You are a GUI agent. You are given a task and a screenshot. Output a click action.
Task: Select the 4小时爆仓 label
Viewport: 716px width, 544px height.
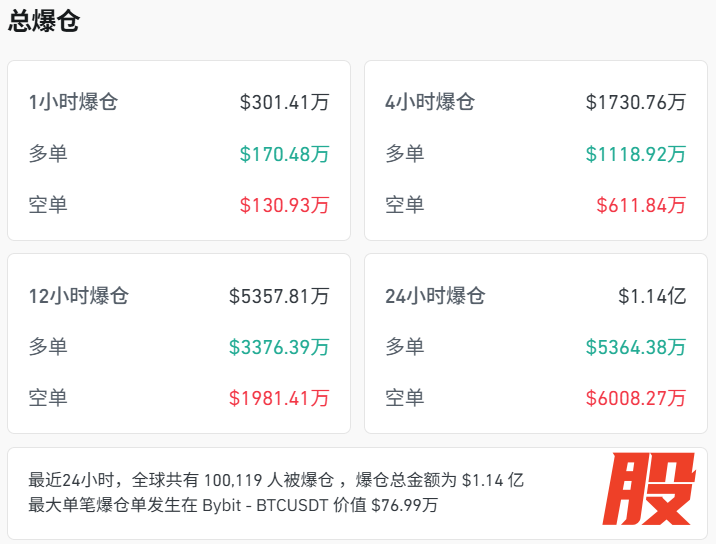[430, 102]
